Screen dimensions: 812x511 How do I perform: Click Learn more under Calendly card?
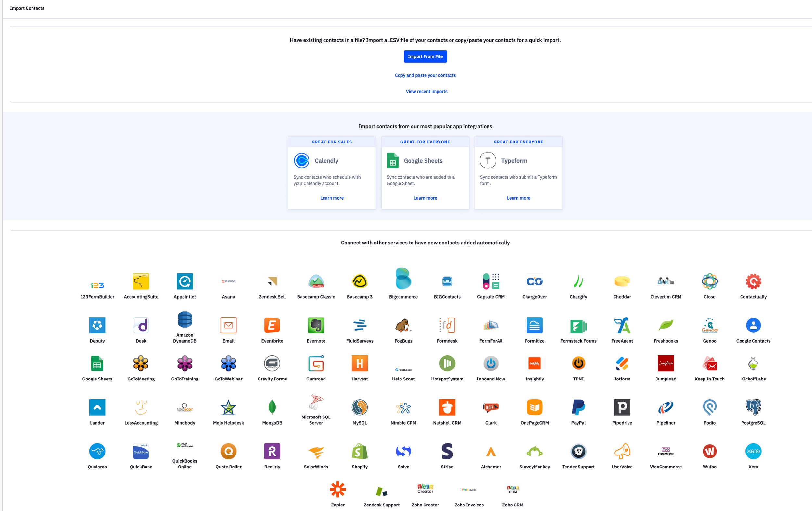(332, 198)
